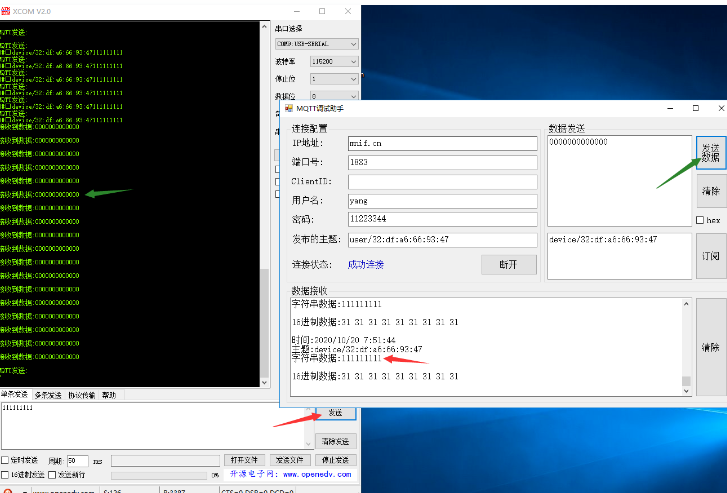Screen dimensions: 727x493
Task: Click the 断开 button
Action: (509, 264)
